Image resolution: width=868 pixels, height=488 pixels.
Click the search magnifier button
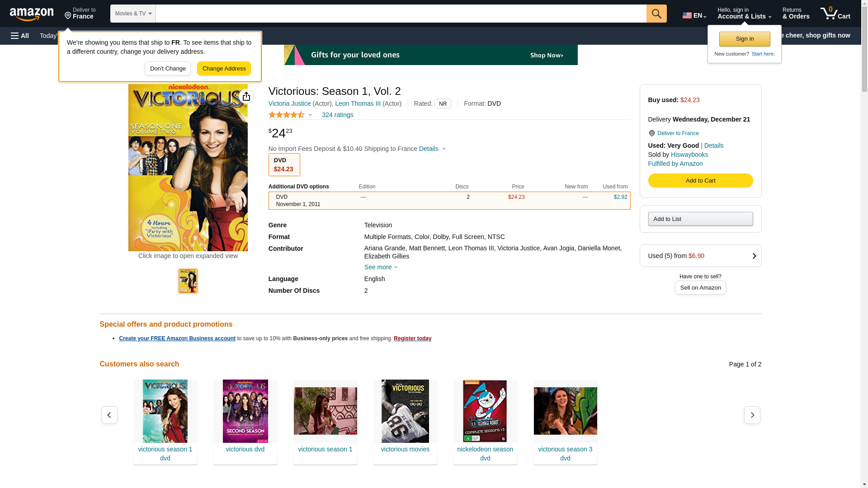click(x=656, y=14)
